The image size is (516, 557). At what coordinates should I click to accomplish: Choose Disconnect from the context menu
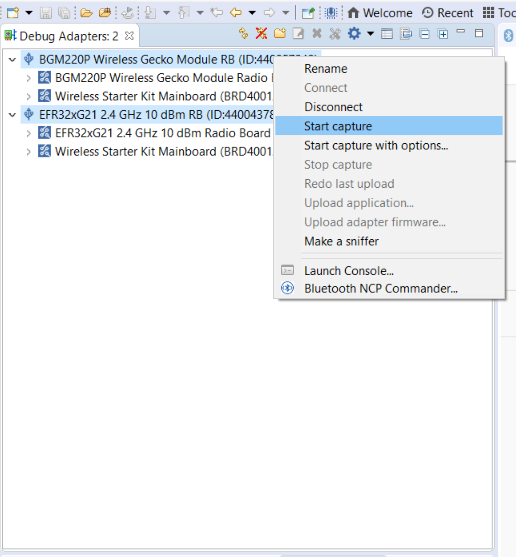click(389, 107)
